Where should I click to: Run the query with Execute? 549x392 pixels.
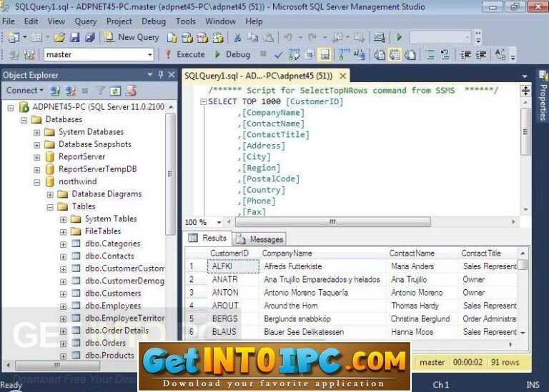pyautogui.click(x=185, y=54)
